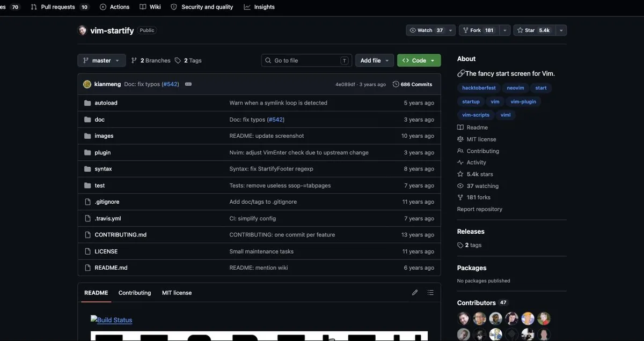Click the neovim topic tag
This screenshot has width=644, height=341.
tap(516, 88)
